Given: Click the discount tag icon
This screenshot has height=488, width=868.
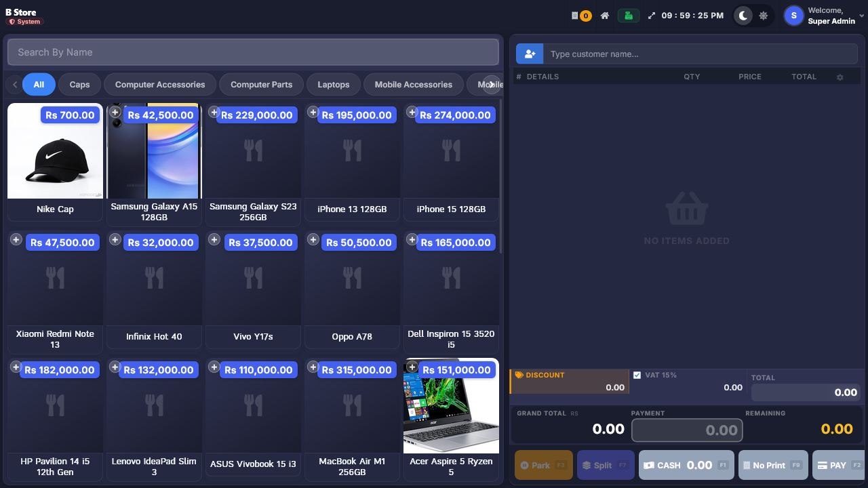Looking at the screenshot, I should (519, 375).
